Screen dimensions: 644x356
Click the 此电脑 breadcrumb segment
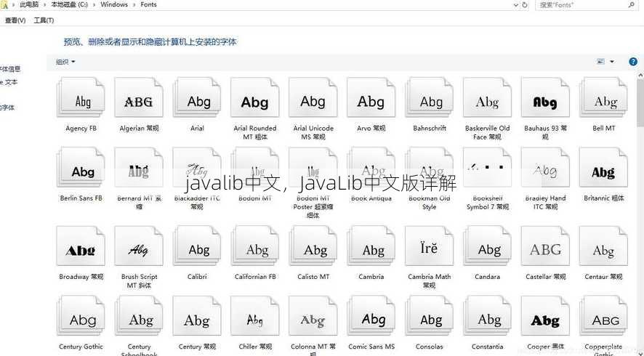point(29,4)
